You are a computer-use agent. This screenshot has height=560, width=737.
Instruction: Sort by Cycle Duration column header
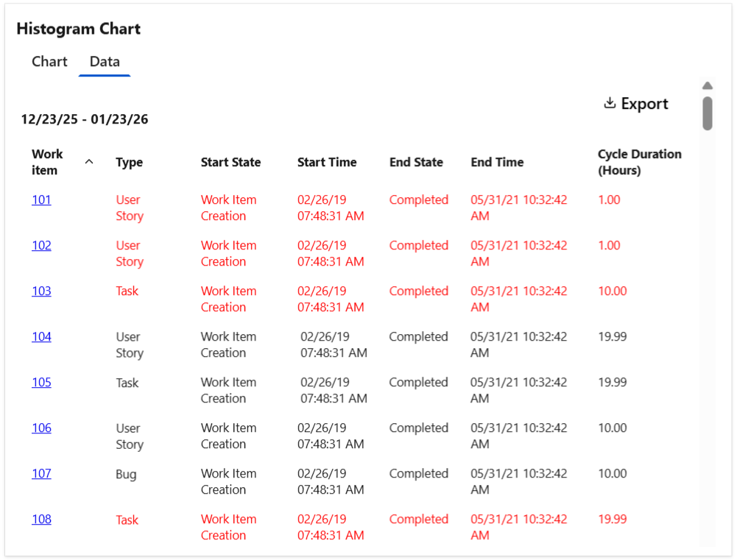click(x=639, y=162)
